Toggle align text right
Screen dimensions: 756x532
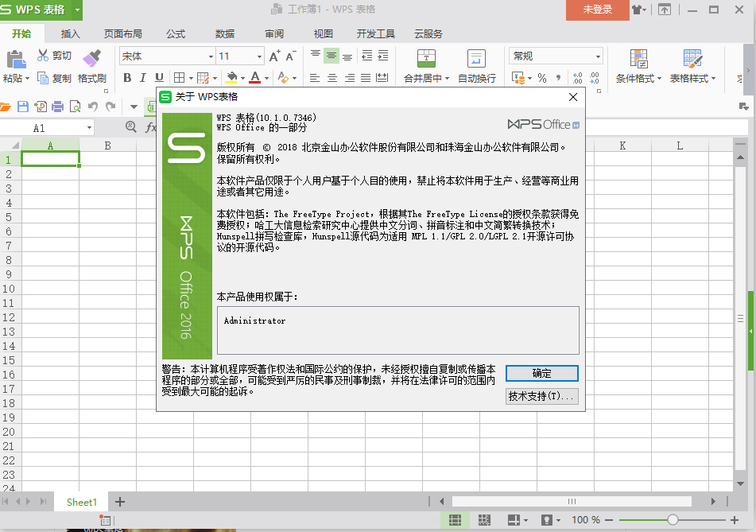(350, 78)
